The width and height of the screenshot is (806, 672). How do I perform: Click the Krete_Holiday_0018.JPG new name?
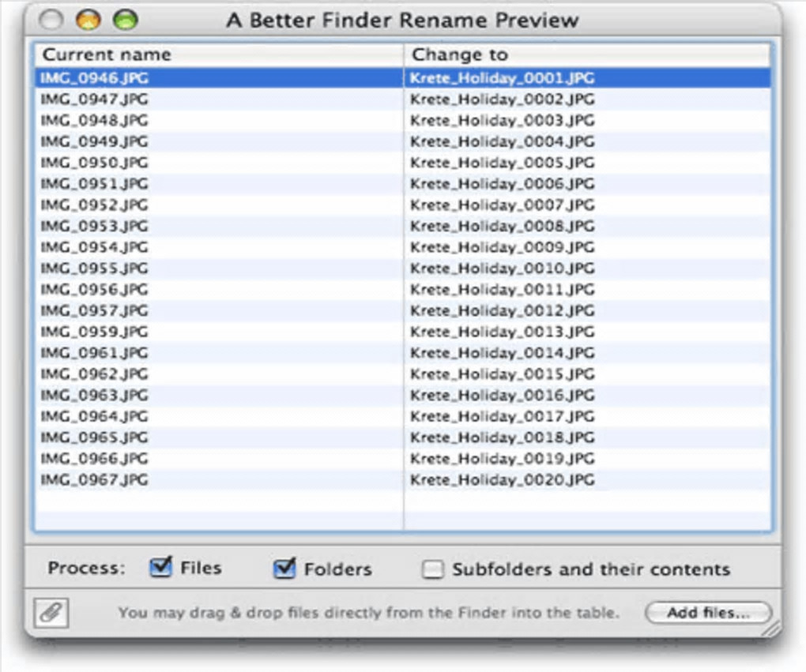pyautogui.click(x=503, y=437)
